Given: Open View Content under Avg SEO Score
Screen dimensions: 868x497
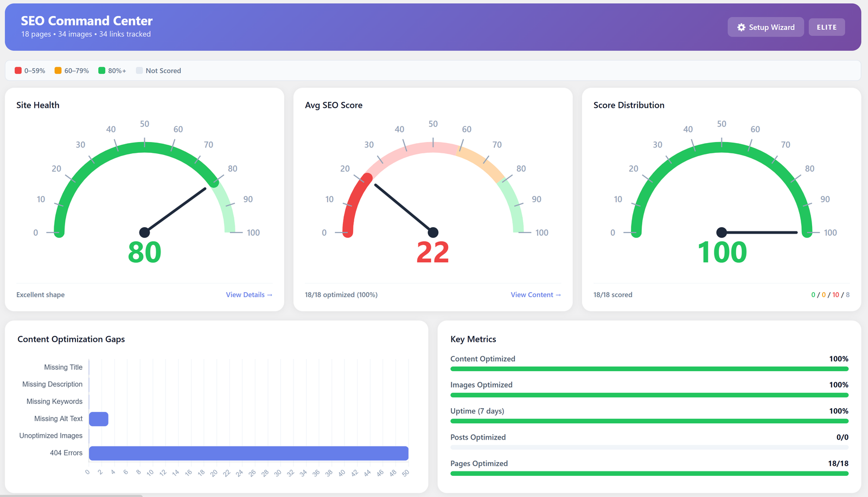Looking at the screenshot, I should (535, 294).
